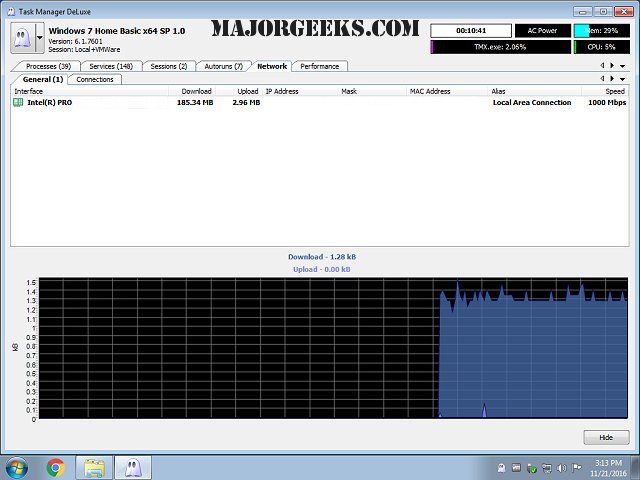The image size is (640, 480).
Task: Click the 2.96 MB upload value
Action: point(246,102)
